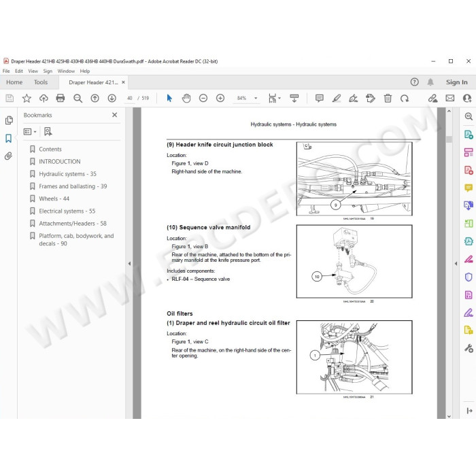
Task: Open the Edit menu
Action: point(19,71)
